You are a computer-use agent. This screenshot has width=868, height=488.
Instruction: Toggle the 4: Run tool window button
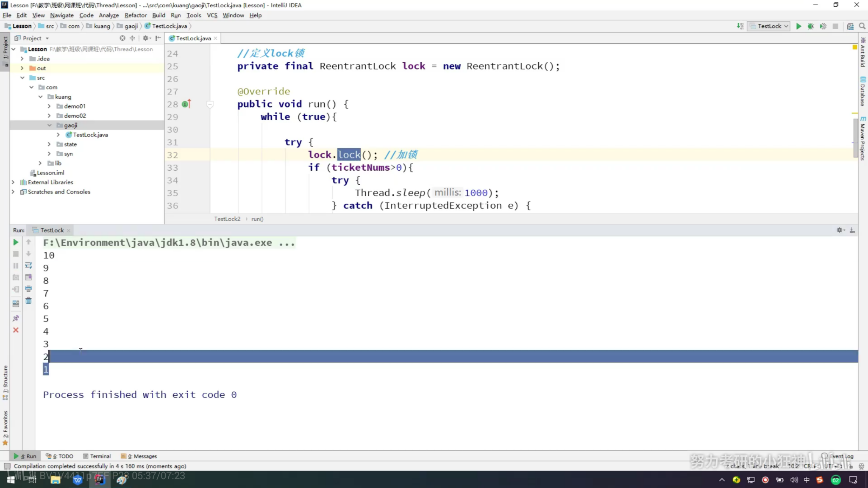[x=25, y=456]
